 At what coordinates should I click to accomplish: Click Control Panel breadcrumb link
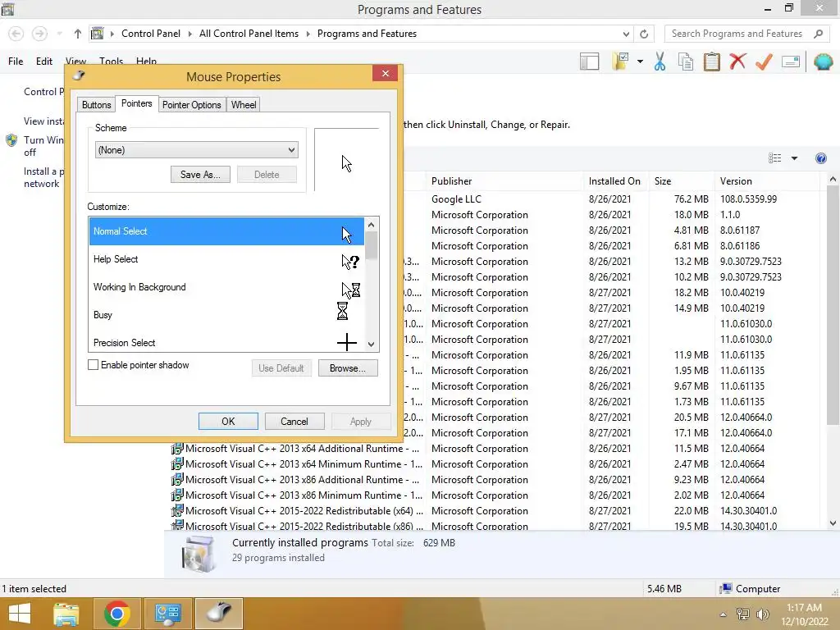coord(151,34)
